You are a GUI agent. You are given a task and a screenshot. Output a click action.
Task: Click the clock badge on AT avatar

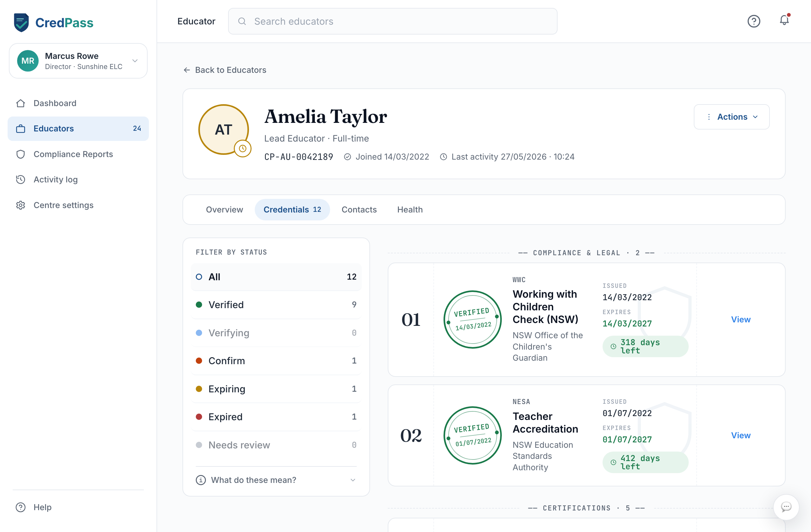click(243, 149)
